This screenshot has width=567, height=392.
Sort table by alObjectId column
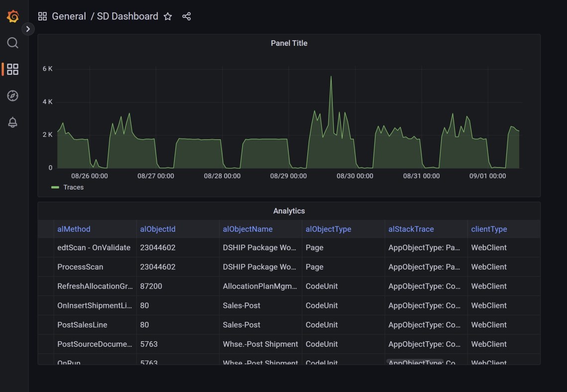coord(158,229)
